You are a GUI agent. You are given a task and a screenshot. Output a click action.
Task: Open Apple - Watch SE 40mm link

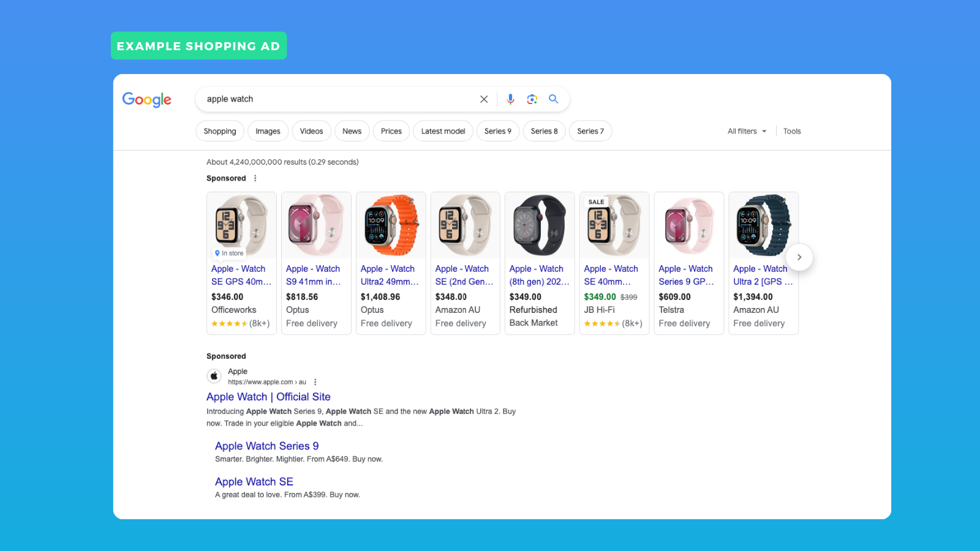611,275
